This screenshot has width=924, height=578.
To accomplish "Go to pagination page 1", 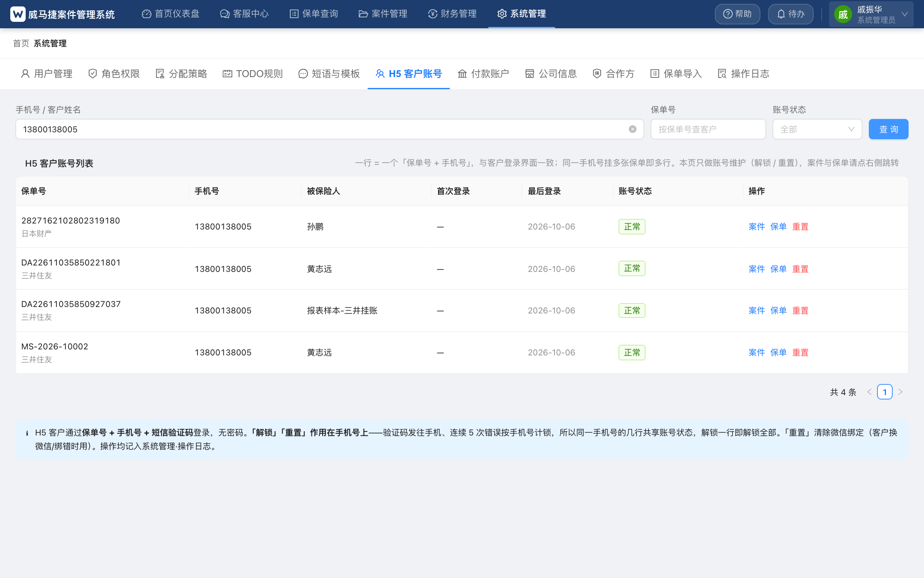I will click(x=885, y=392).
